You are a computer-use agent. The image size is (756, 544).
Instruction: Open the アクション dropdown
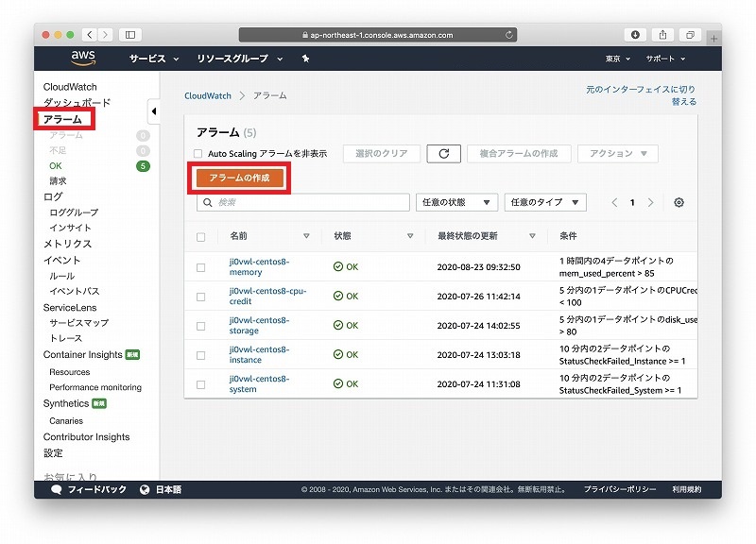pos(618,154)
